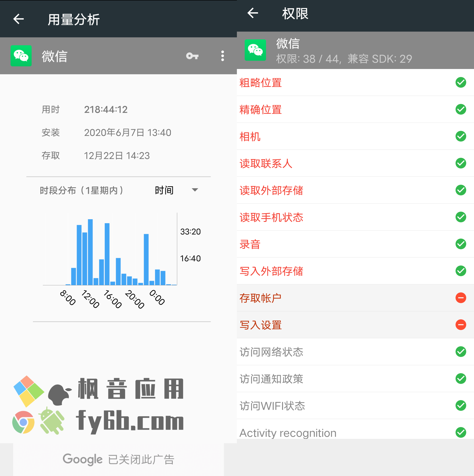
Task: Toggle 录音 permission check mark
Action: coord(461,244)
